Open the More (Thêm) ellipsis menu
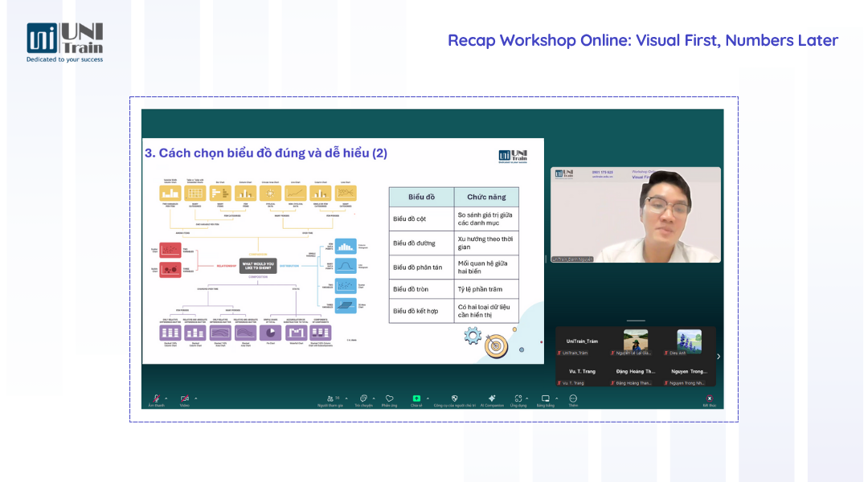 click(573, 398)
